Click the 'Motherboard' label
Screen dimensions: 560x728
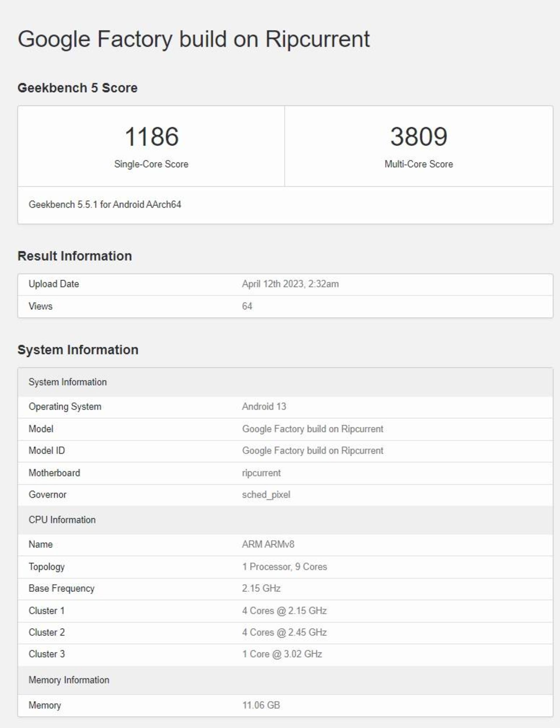[54, 473]
